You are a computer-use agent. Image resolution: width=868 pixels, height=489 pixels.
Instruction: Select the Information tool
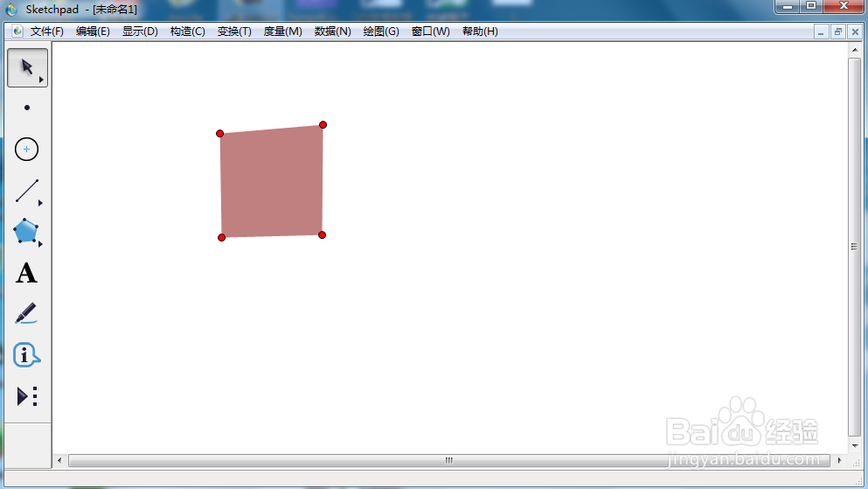click(26, 355)
